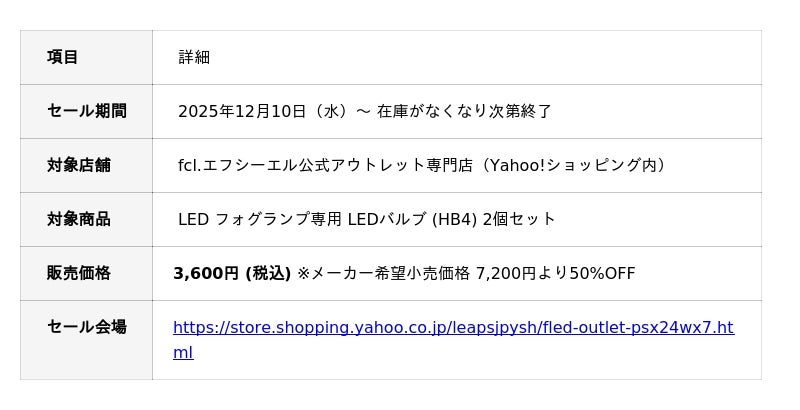Viewport: 800px width, 410px height.
Task: Click the 2個セット text
Action: (x=519, y=219)
